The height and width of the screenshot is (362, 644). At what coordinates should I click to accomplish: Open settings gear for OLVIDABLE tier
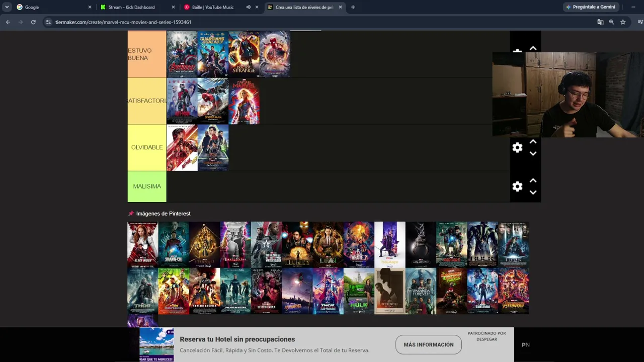click(x=517, y=147)
